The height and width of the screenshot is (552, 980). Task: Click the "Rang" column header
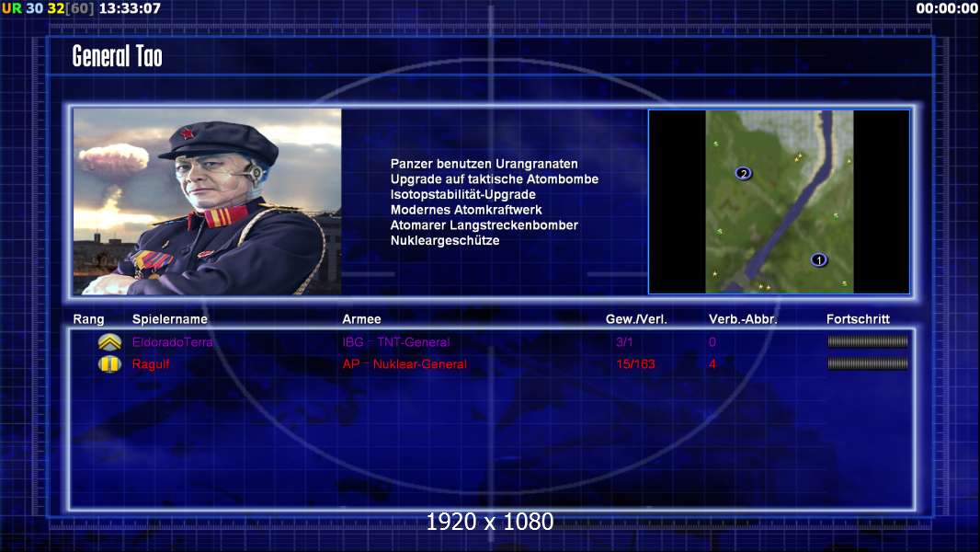(x=89, y=319)
